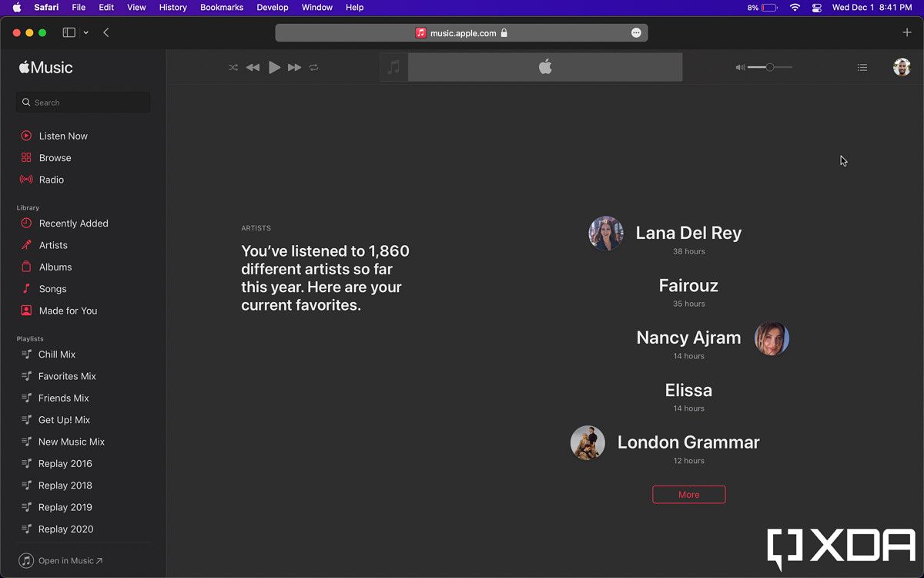Toggle repeat mode
The height and width of the screenshot is (578, 924).
[314, 68]
